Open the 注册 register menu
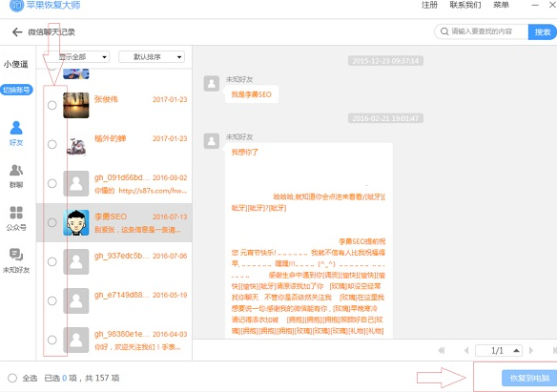 pyautogui.click(x=429, y=5)
